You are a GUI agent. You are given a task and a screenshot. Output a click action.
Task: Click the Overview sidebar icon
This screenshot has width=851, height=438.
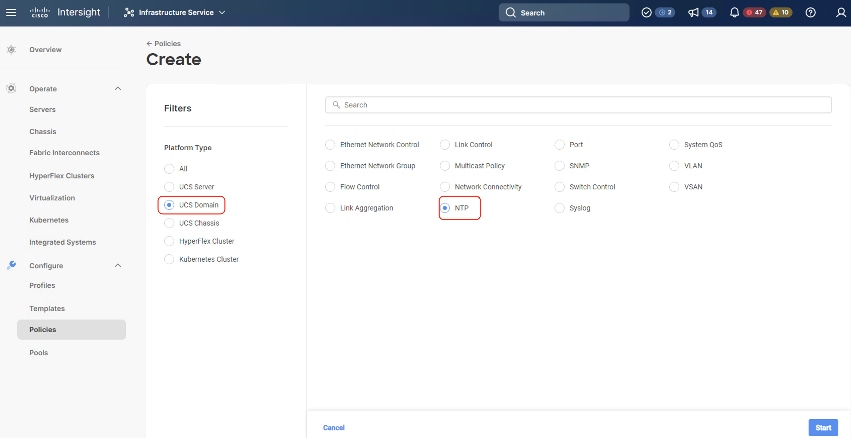pyautogui.click(x=11, y=49)
